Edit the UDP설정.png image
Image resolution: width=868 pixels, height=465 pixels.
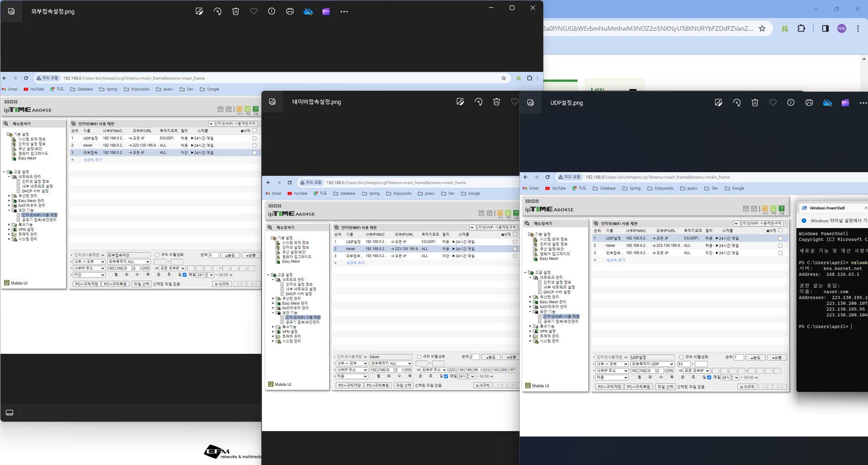click(x=718, y=103)
